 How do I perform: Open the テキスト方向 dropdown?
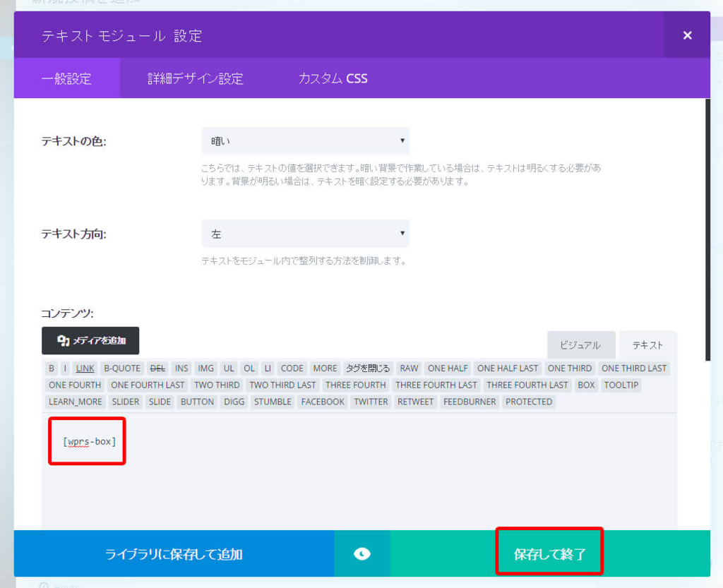tap(305, 234)
